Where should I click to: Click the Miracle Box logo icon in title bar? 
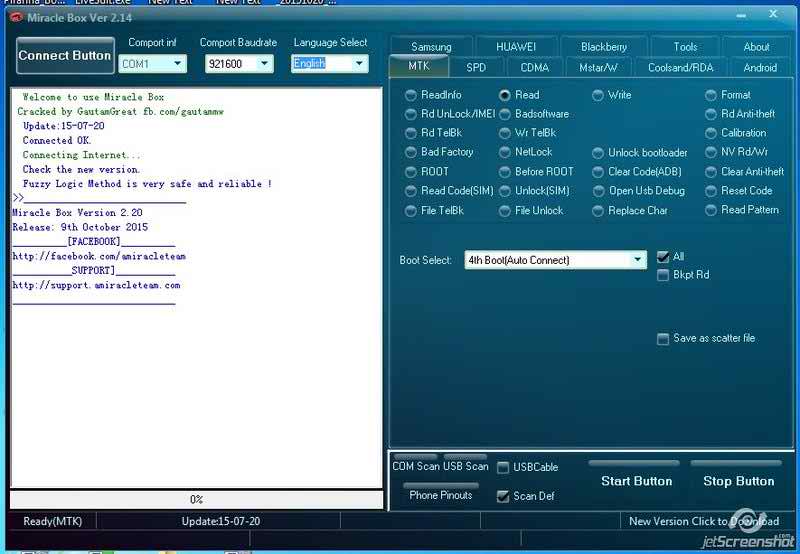16,17
